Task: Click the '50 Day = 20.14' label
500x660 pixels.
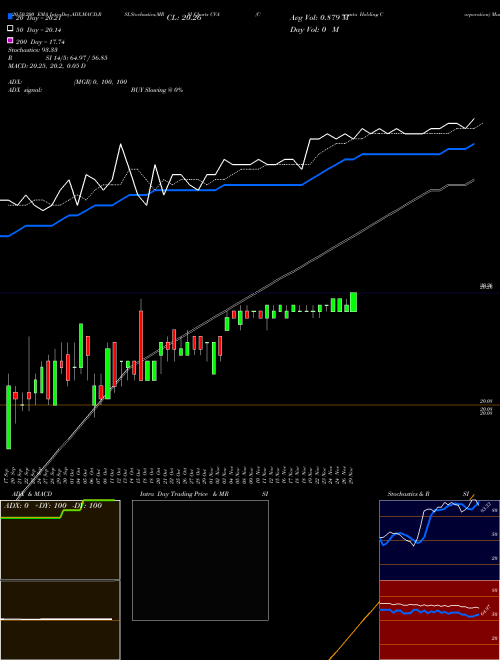Action: click(x=39, y=30)
